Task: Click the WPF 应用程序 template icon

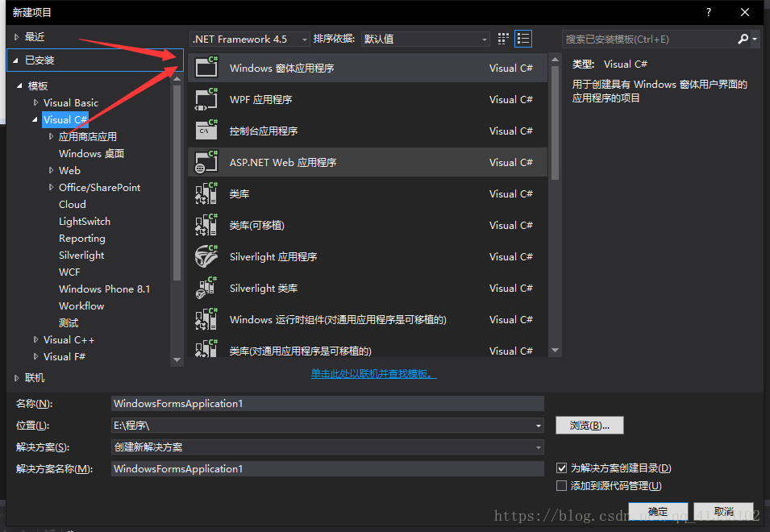Action: click(206, 99)
